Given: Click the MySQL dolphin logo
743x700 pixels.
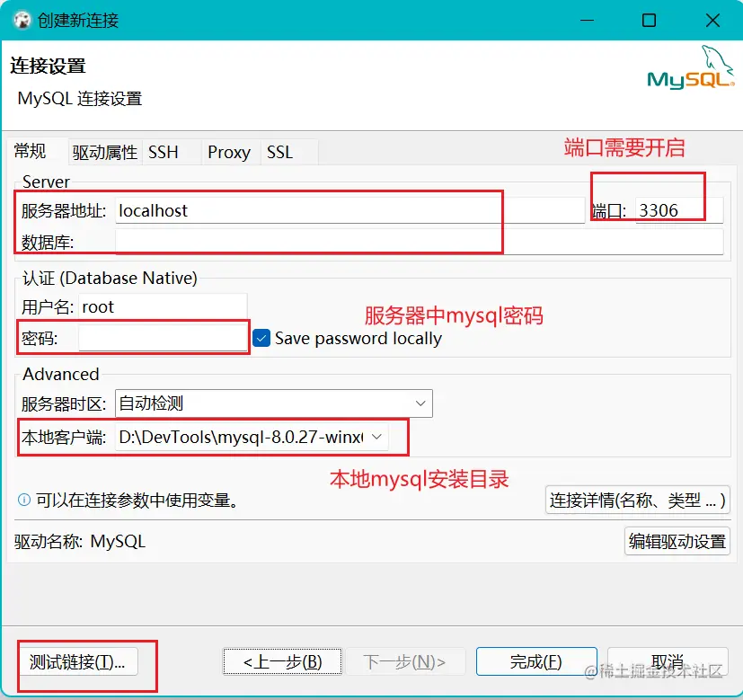Looking at the screenshot, I should [690, 67].
